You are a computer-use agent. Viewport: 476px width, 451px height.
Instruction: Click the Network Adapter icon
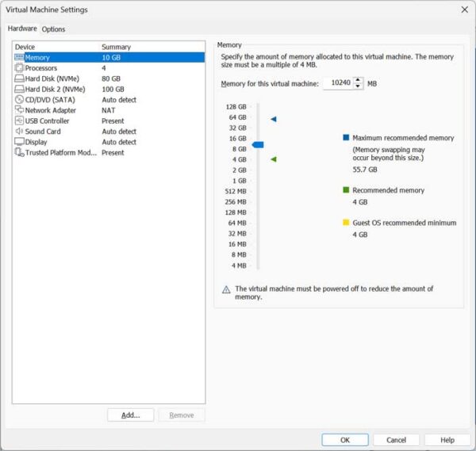point(19,110)
